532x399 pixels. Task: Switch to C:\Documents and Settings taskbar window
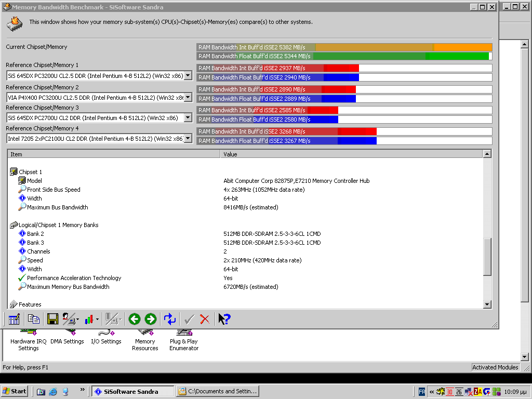click(217, 391)
